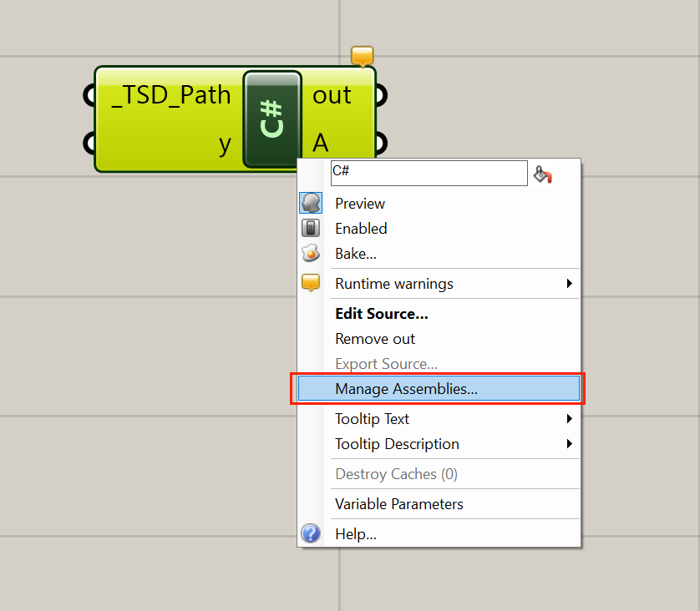The image size is (700, 611).
Task: Click the yellow warning balloon above the component
Action: click(x=362, y=55)
